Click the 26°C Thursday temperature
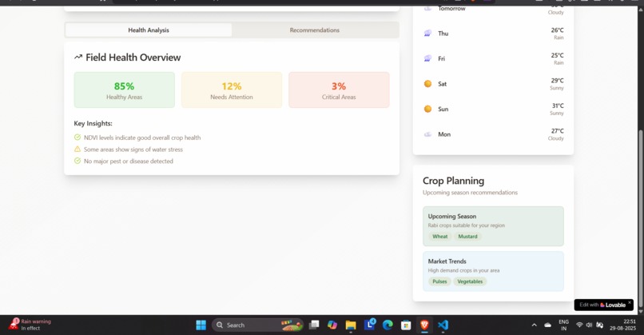Viewport: 644px width, 335px height. pyautogui.click(x=558, y=30)
